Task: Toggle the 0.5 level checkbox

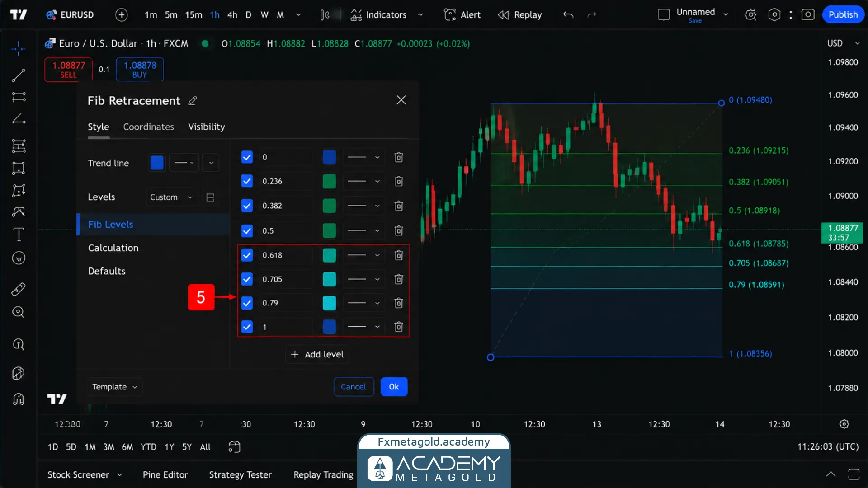Action: (x=247, y=231)
